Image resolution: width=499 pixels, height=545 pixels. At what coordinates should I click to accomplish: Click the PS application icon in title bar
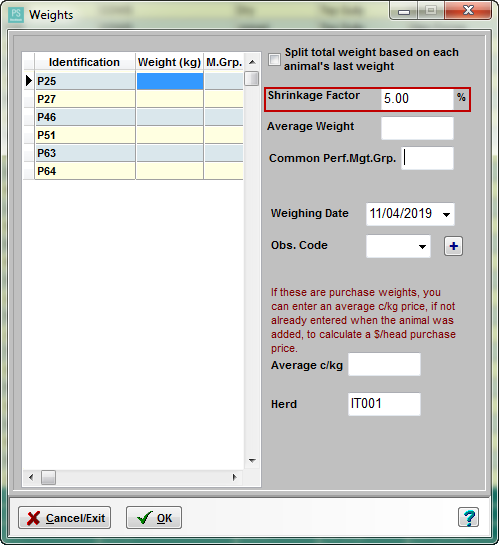tap(16, 15)
